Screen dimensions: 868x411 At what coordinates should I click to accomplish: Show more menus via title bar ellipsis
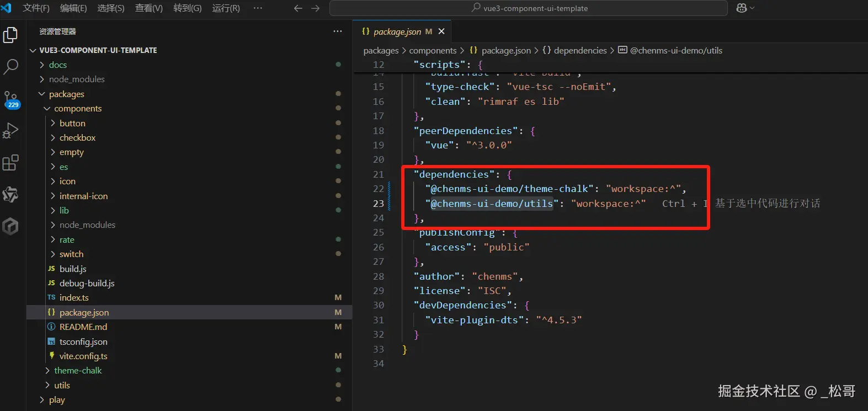pyautogui.click(x=258, y=8)
